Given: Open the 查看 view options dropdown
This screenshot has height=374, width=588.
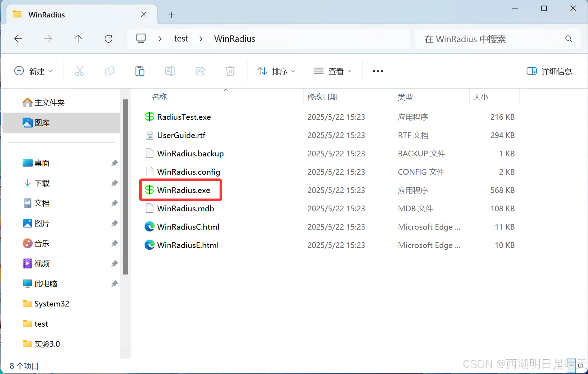Looking at the screenshot, I should (333, 71).
